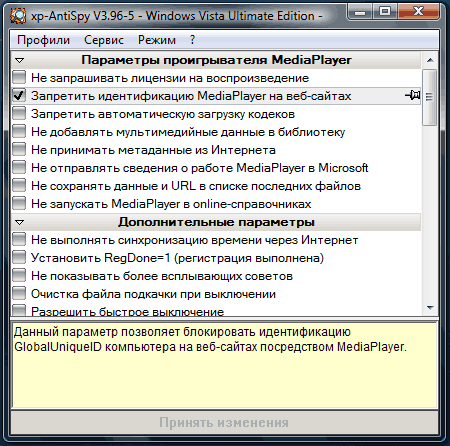
Task: Click the pin icon on the highlighted MediaPlayer row
Action: point(413,95)
